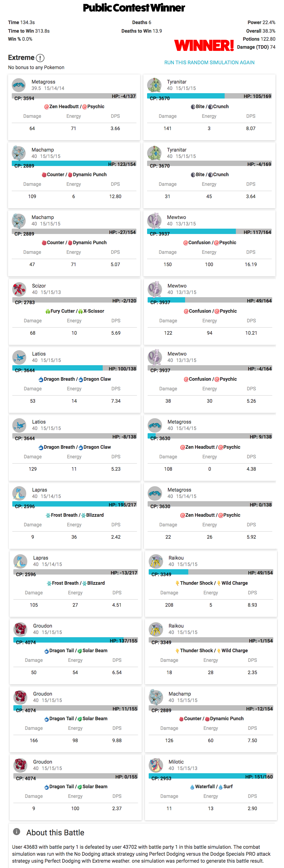Click the Mewtwo avatar with HP 49/164

coord(155,289)
